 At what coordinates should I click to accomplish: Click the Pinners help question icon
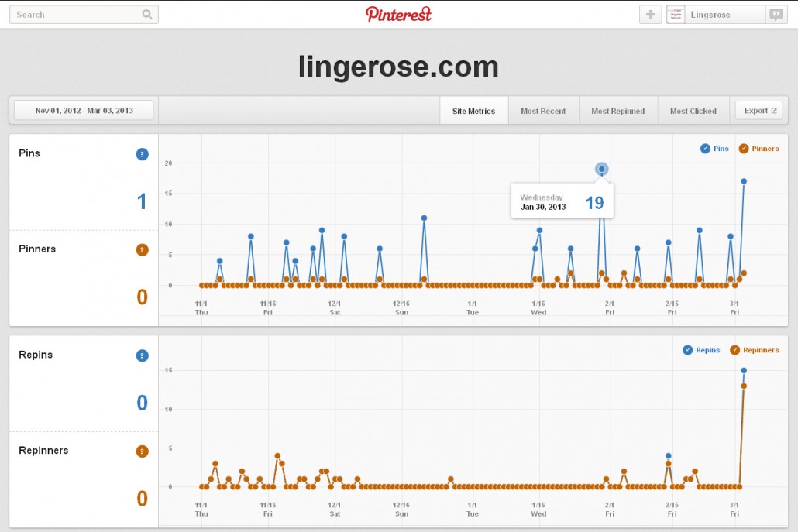point(142,249)
